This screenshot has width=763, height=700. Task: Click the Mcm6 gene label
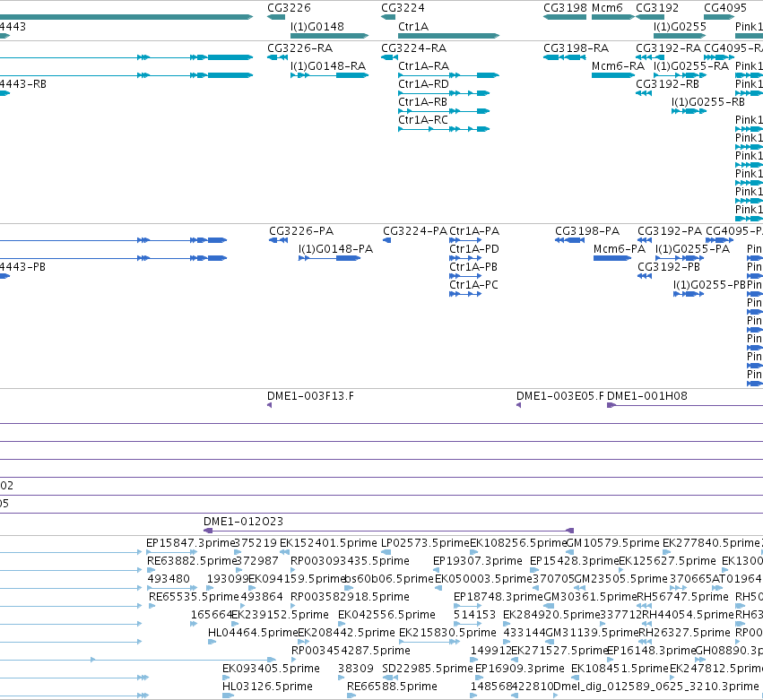point(607,8)
